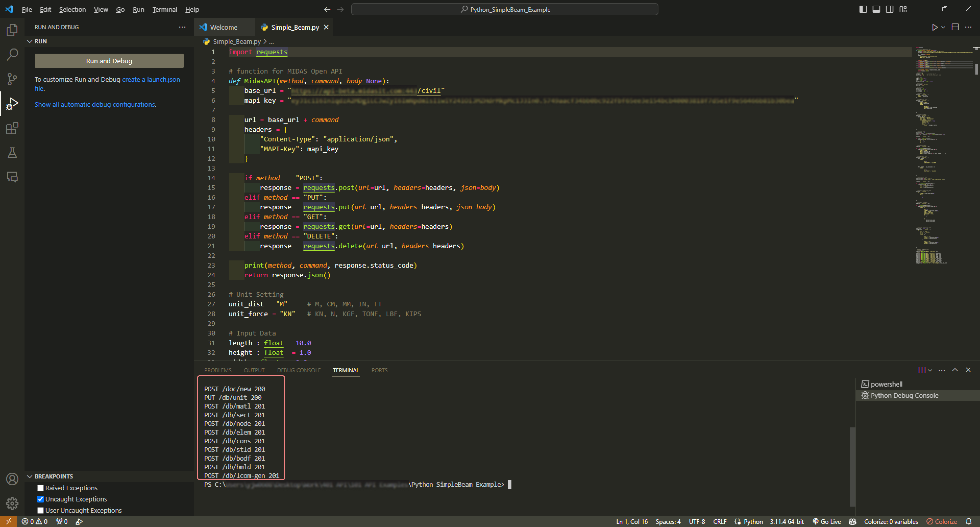This screenshot has width=980, height=527.
Task: Open notifications bell in status bar
Action: click(x=969, y=521)
